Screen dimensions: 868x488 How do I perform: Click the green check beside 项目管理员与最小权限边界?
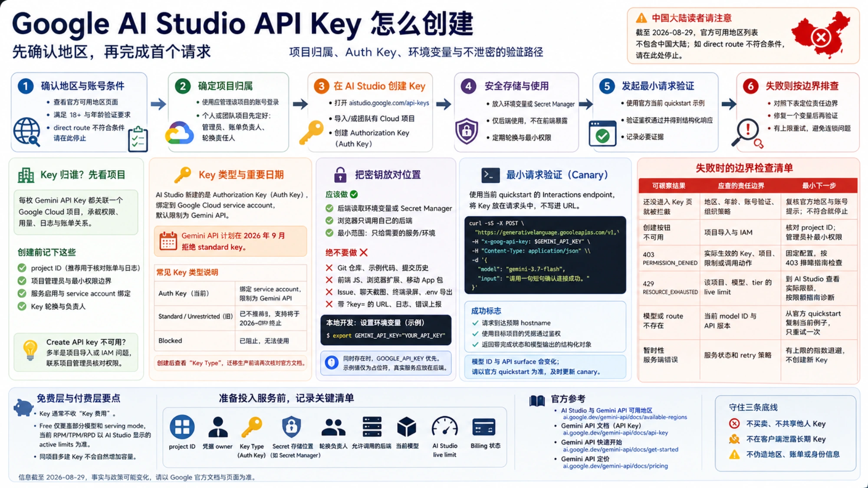click(22, 281)
